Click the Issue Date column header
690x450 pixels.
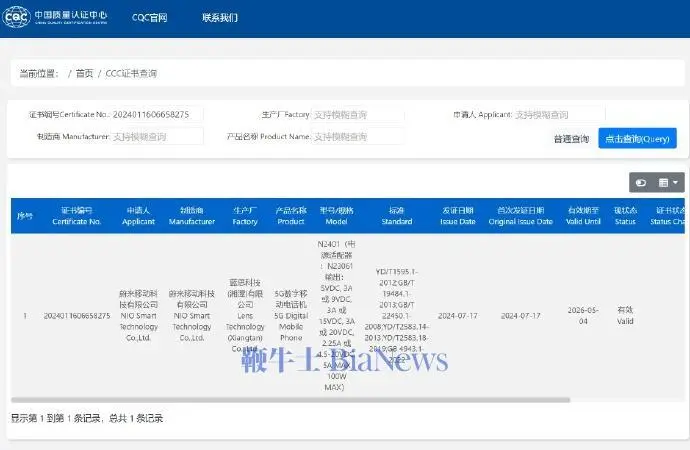(x=458, y=216)
